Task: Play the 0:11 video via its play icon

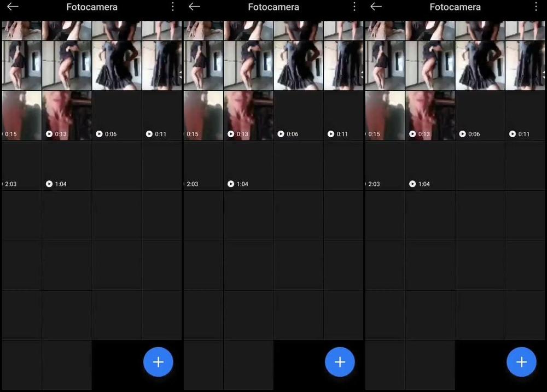Action: point(149,133)
